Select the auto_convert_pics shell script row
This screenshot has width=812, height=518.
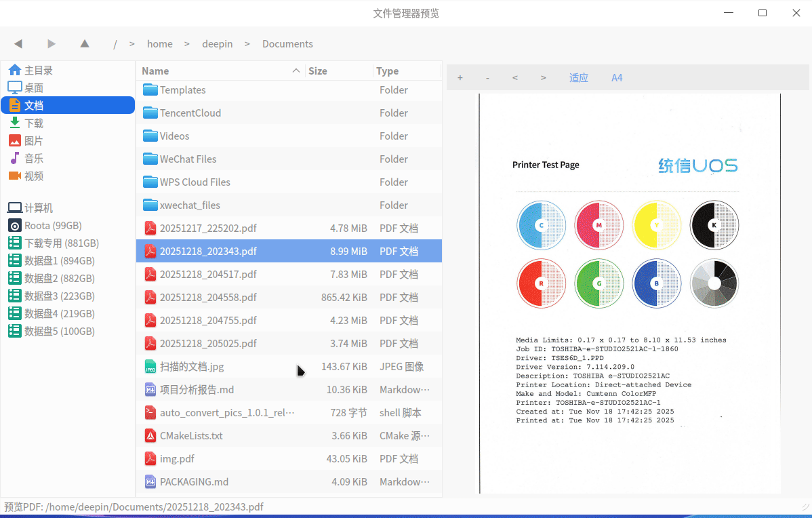pyautogui.click(x=289, y=412)
